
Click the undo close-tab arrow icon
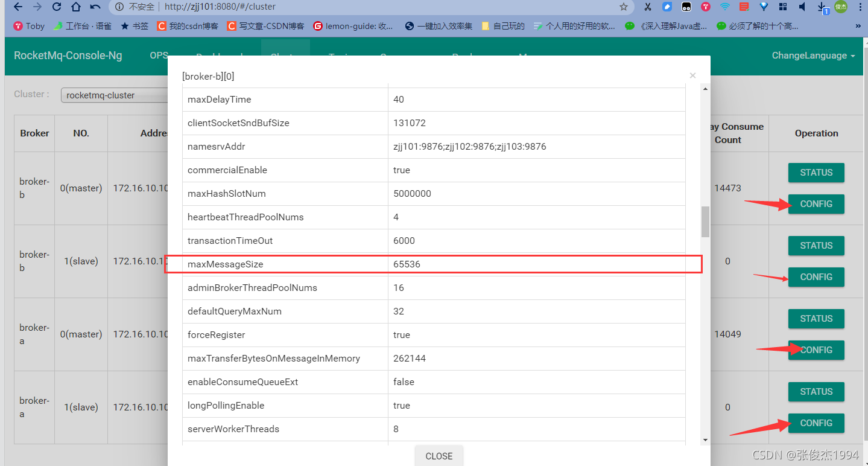point(95,7)
